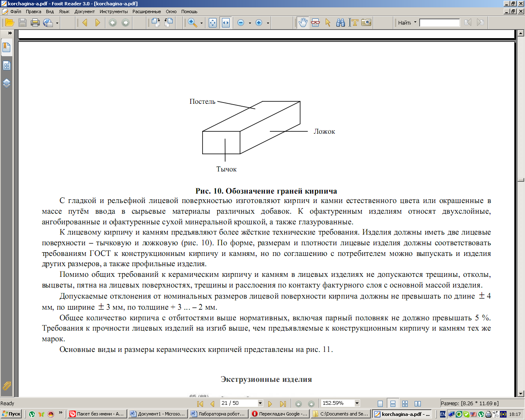Viewport: 525px width, 420px height.
Task: Go to previous page using the toolbar yellow left arrow
Action: pyautogui.click(x=85, y=23)
